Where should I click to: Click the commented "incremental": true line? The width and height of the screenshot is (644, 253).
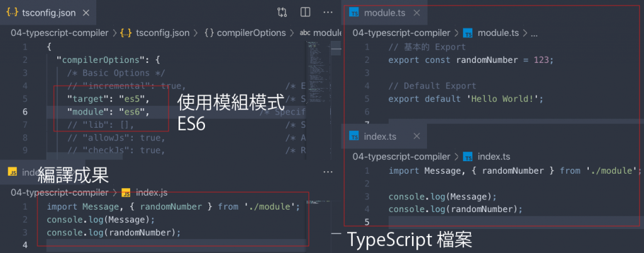click(x=126, y=86)
